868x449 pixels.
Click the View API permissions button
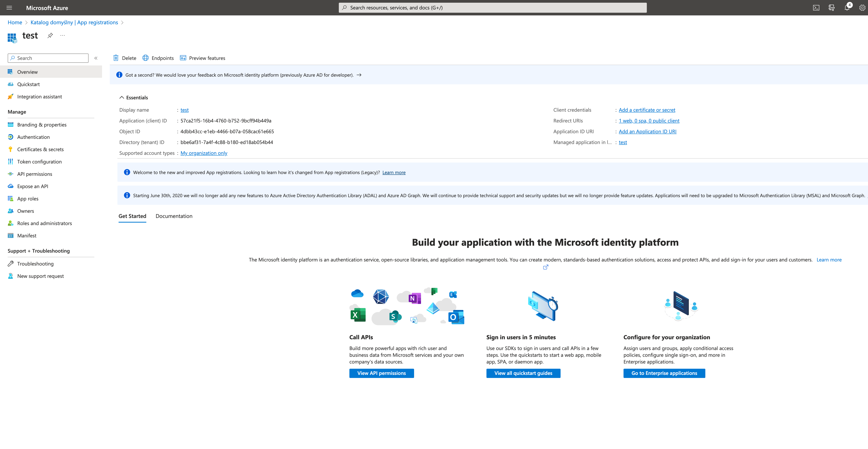pos(381,373)
